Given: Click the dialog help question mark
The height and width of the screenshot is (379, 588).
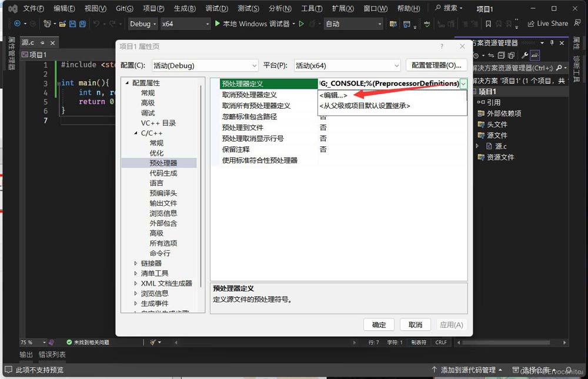Looking at the screenshot, I should [x=442, y=46].
